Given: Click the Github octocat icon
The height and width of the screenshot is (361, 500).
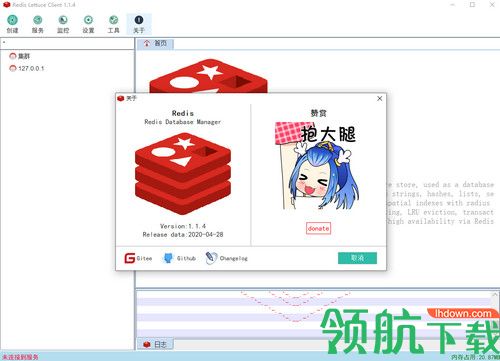Looking at the screenshot, I should [168, 258].
